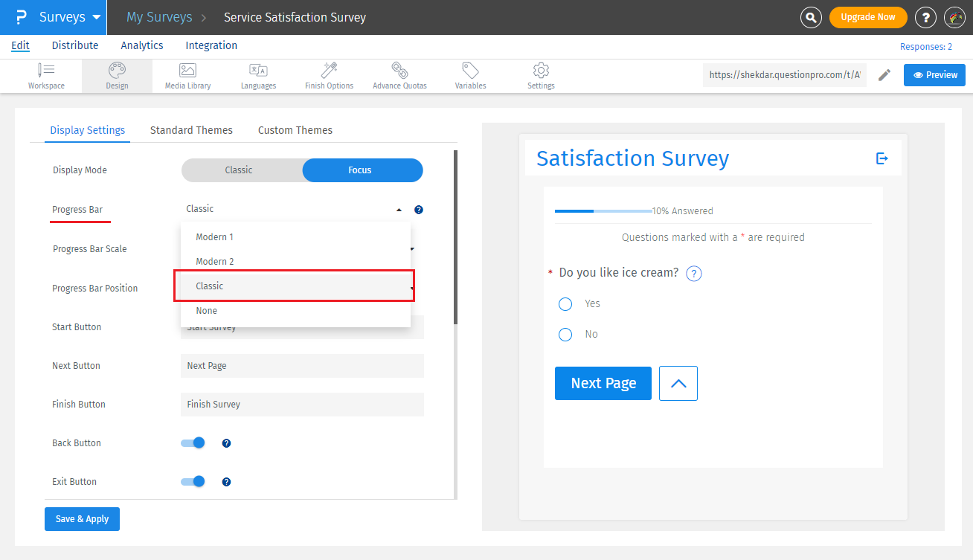Open the Responses: 2 link

point(926,45)
